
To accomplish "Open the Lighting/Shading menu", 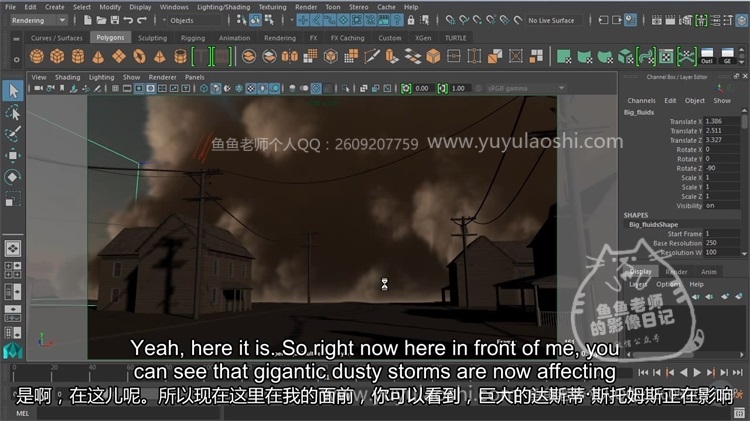I will click(222, 6).
